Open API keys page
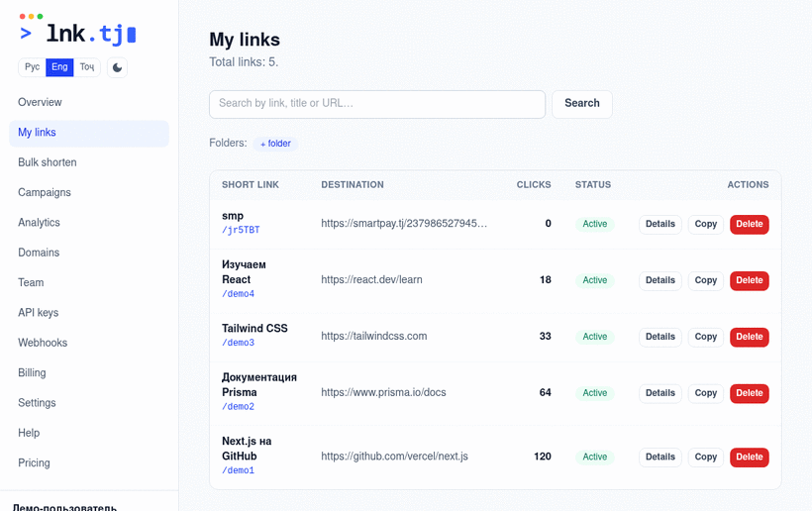The width and height of the screenshot is (812, 511). click(89, 313)
